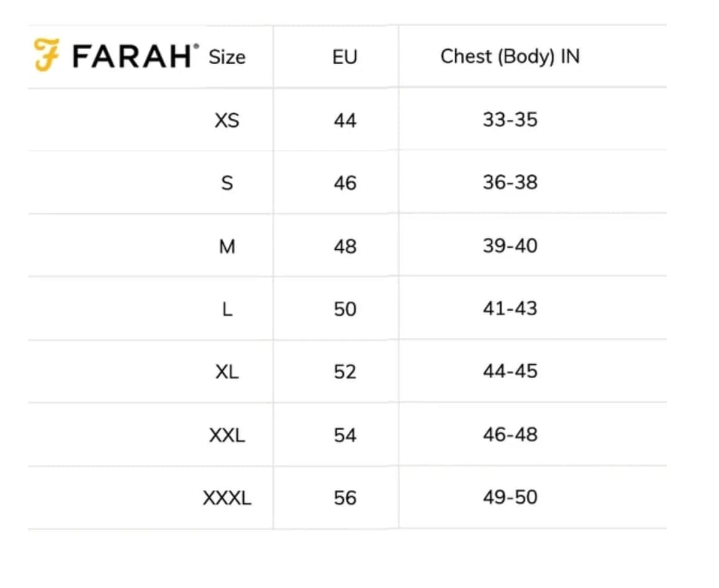Select the 49-50 chest measurement
Screen dimensions: 719x588
(509, 497)
